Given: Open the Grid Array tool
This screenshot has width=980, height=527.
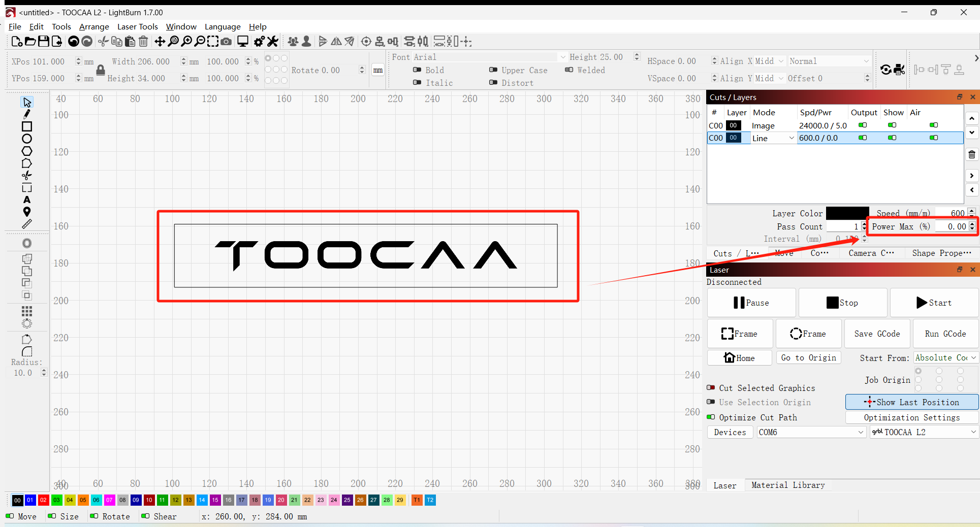Looking at the screenshot, I should tap(27, 311).
